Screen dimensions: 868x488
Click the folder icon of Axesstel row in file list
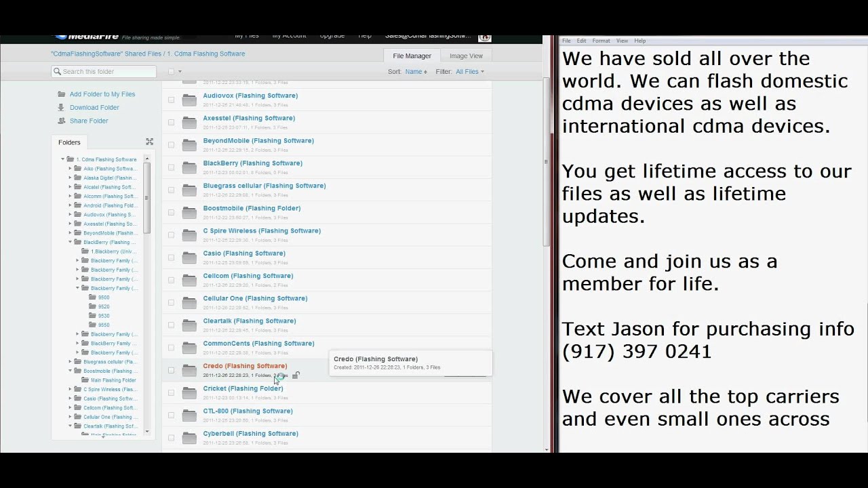point(189,123)
